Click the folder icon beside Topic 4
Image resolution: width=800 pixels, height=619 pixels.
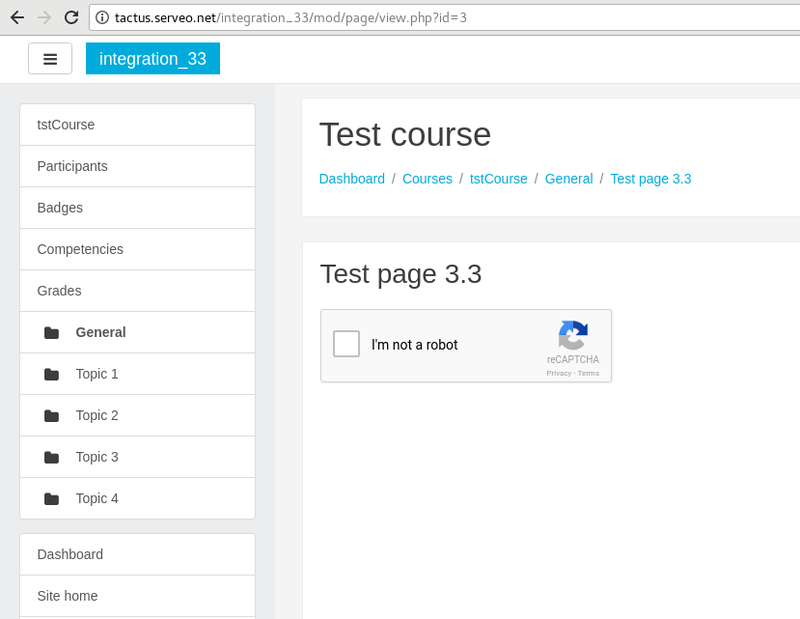(x=52, y=499)
